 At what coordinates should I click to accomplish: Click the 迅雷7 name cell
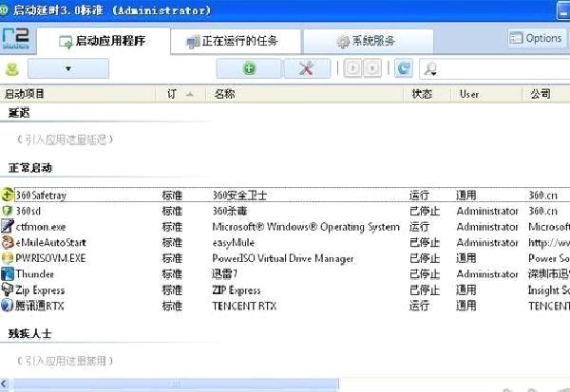224,274
